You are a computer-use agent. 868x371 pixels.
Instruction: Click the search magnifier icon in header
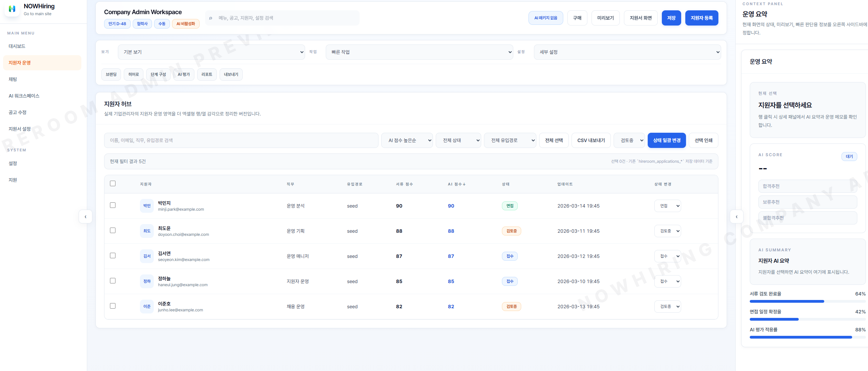pyautogui.click(x=211, y=18)
